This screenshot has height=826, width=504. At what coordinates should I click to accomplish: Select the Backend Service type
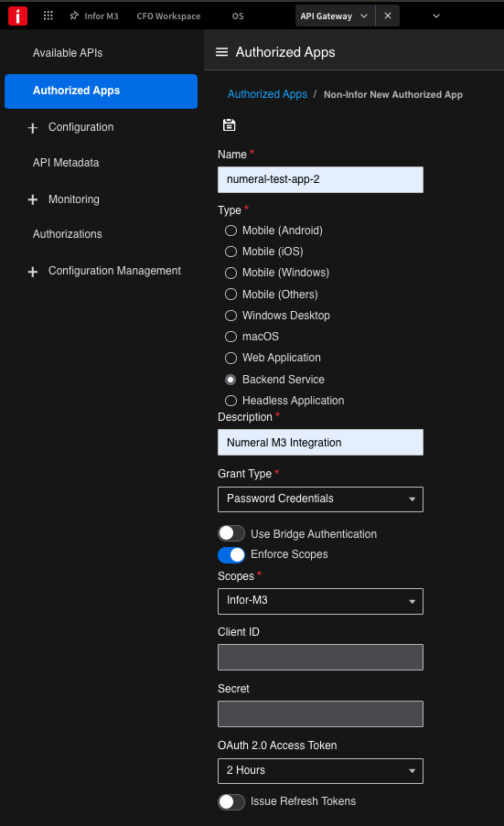click(x=231, y=380)
